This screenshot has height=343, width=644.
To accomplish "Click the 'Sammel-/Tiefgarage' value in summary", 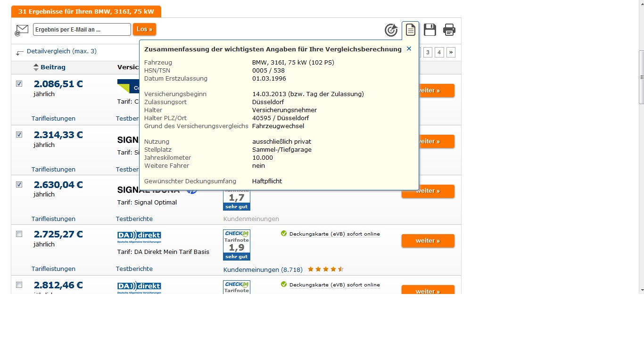I will (x=282, y=150).
